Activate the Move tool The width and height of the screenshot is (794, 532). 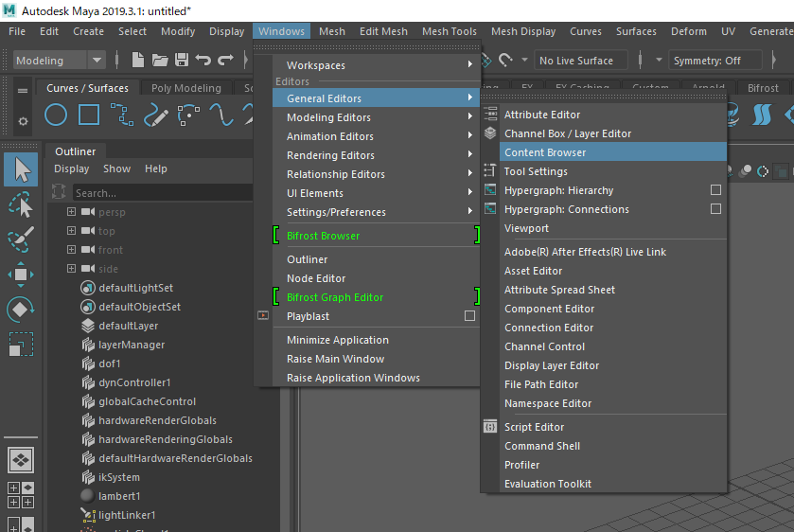21,275
